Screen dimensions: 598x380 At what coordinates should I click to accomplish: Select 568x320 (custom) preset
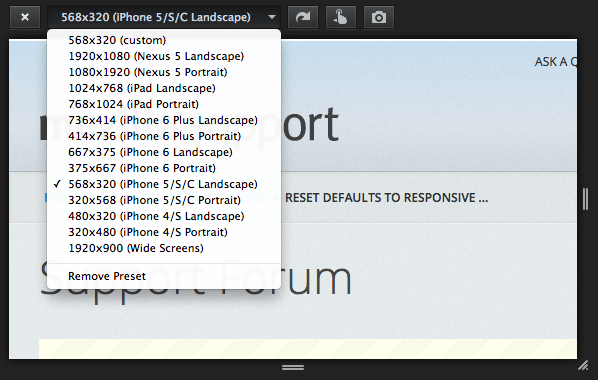tap(164, 40)
